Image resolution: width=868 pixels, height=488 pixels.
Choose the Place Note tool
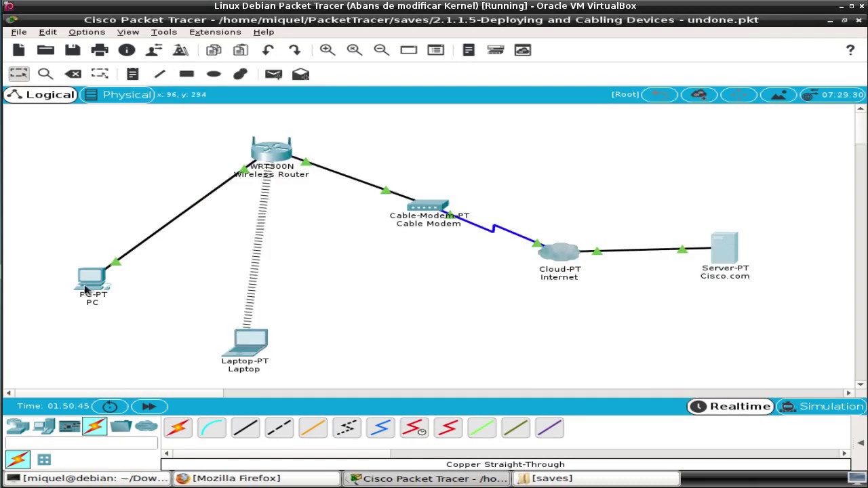coord(132,74)
